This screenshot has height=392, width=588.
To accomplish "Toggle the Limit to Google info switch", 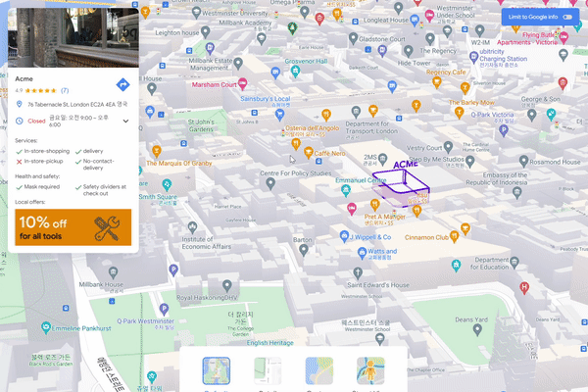I will (567, 17).
